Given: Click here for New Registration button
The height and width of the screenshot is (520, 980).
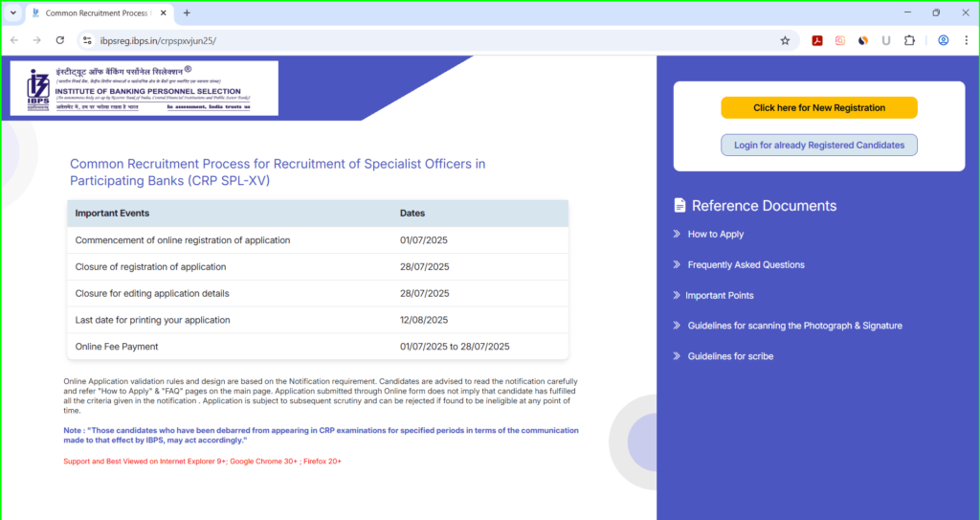Looking at the screenshot, I should click(x=819, y=107).
